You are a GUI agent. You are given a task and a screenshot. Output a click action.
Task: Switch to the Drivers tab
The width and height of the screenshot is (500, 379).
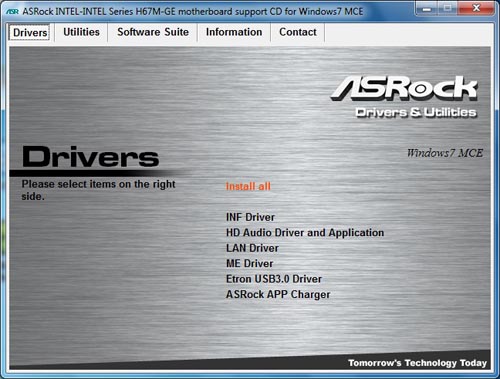(30, 32)
